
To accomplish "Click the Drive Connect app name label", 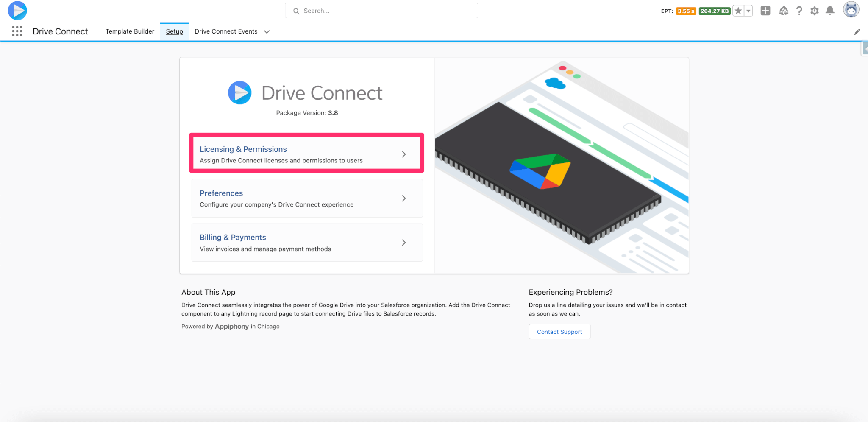I will (60, 31).
